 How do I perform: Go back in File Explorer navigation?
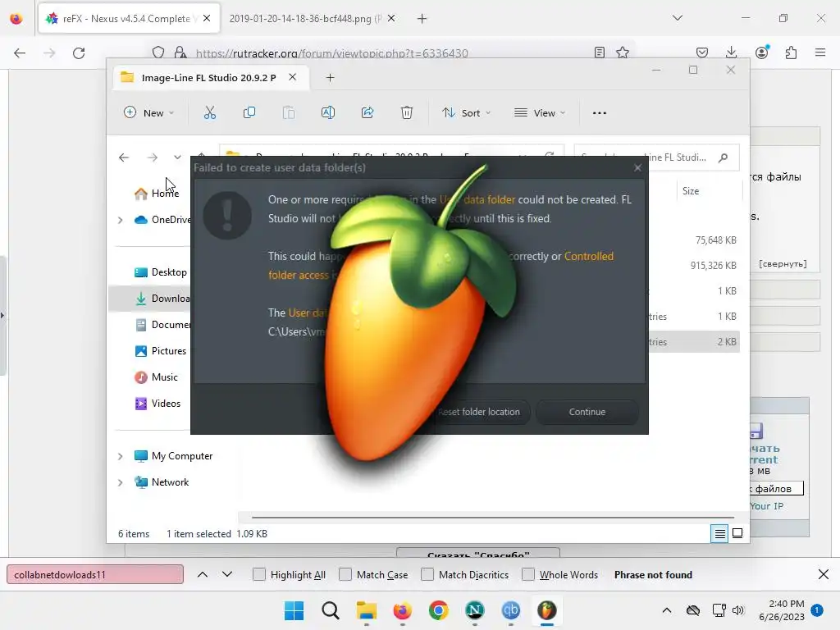[x=124, y=157]
